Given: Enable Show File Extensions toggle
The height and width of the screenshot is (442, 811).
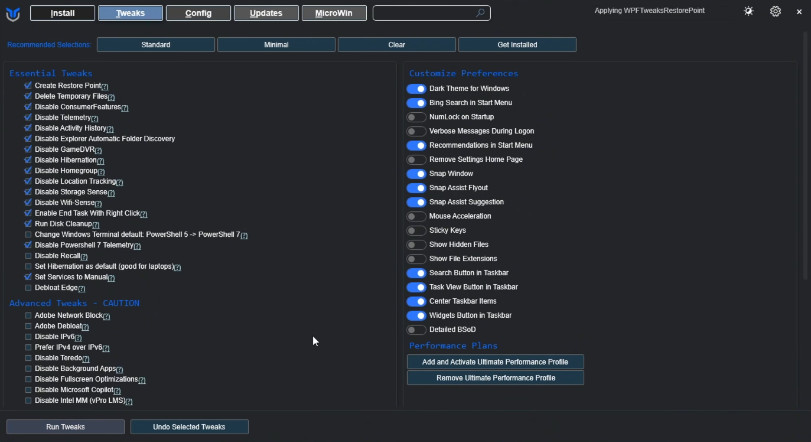Looking at the screenshot, I should pos(416,258).
